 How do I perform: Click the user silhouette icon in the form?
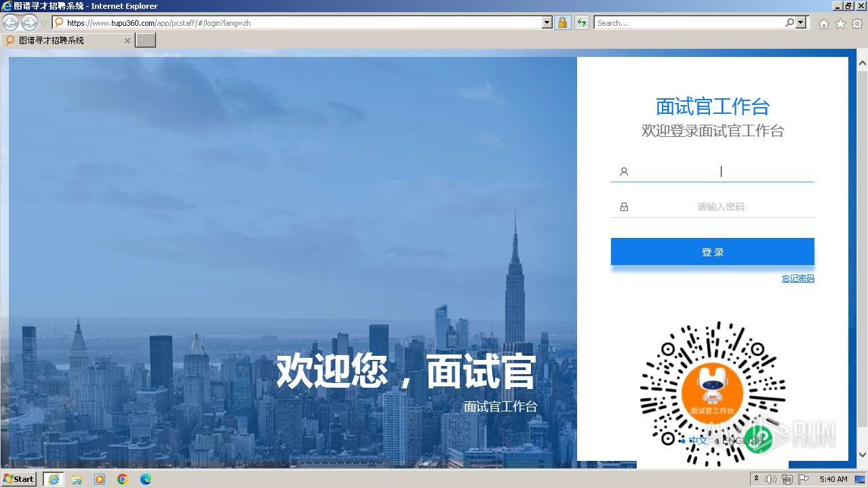pos(624,171)
